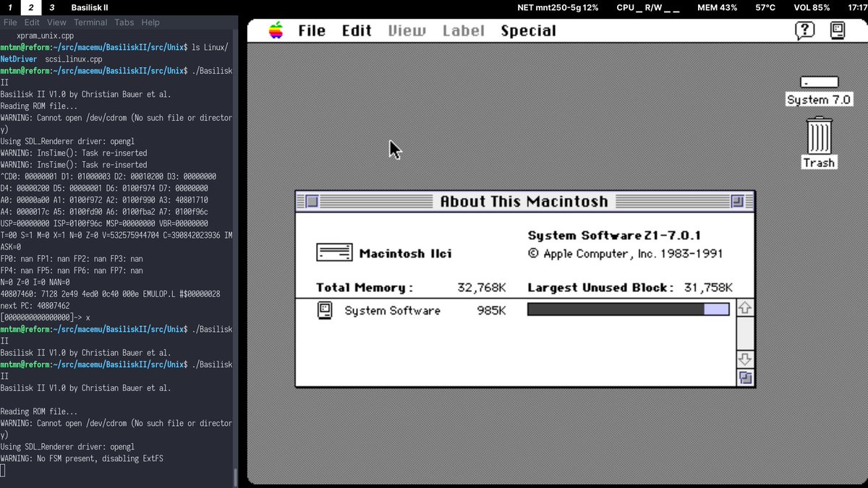The image size is (868, 488).
Task: Click the Apple Computer copyright line
Action: click(x=625, y=254)
